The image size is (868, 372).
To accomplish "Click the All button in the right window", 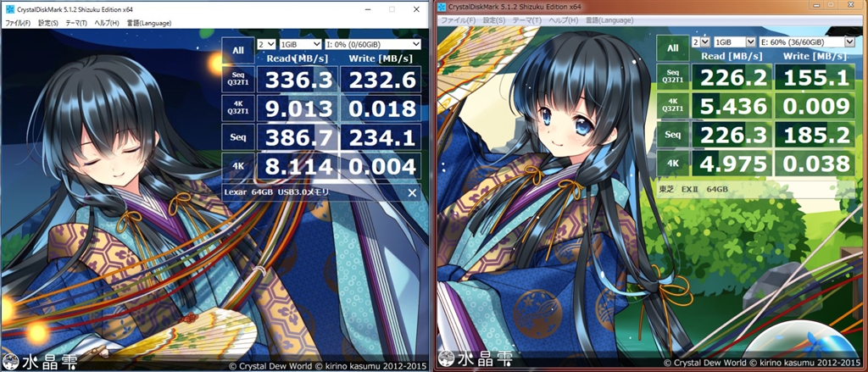I will [x=672, y=48].
